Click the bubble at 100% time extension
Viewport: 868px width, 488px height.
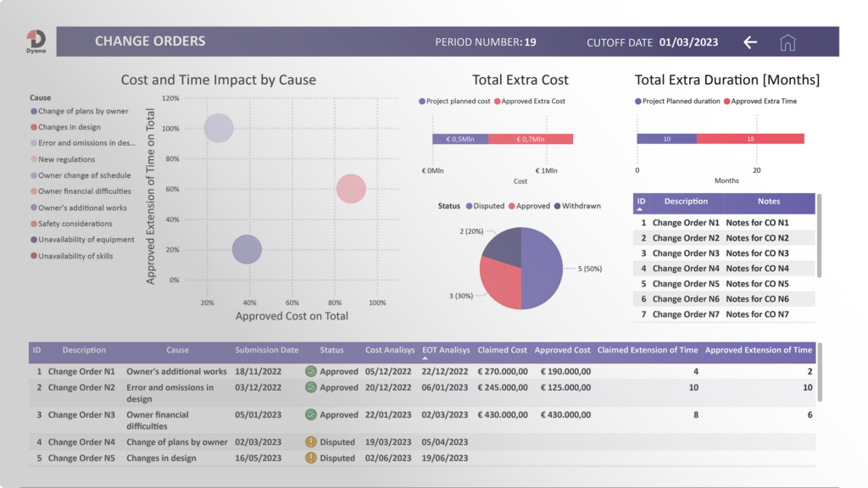pos(219,128)
